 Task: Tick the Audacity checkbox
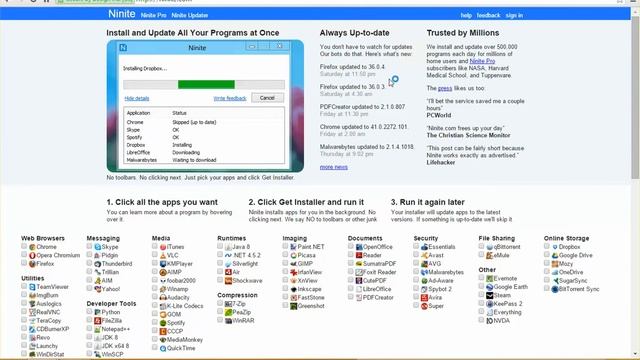pos(155,297)
